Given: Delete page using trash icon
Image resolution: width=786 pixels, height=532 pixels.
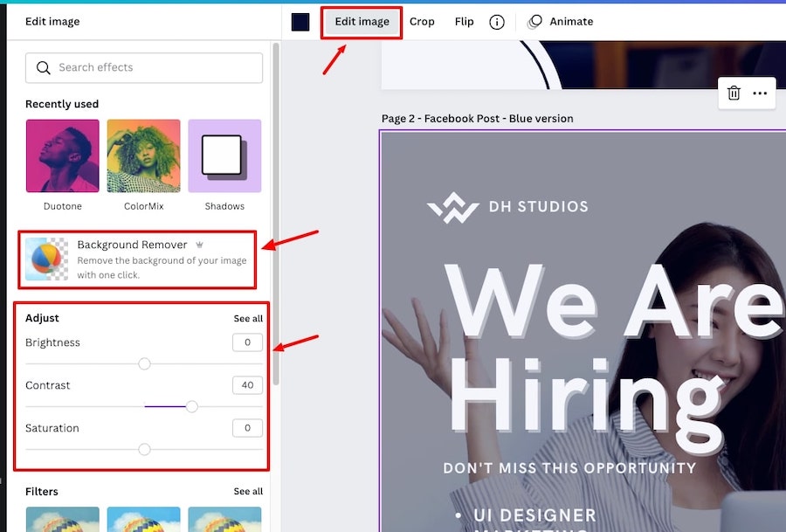Looking at the screenshot, I should pos(734,93).
